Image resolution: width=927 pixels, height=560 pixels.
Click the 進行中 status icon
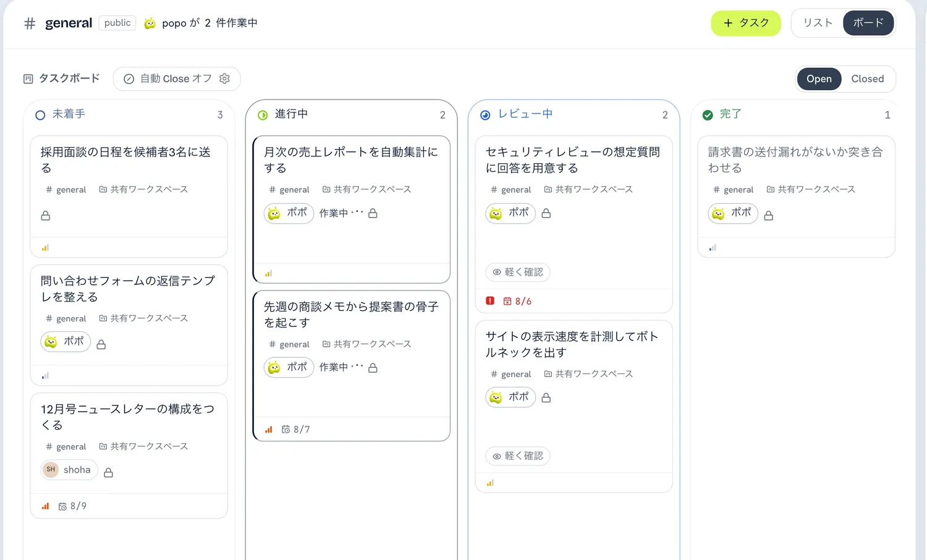[x=263, y=115]
